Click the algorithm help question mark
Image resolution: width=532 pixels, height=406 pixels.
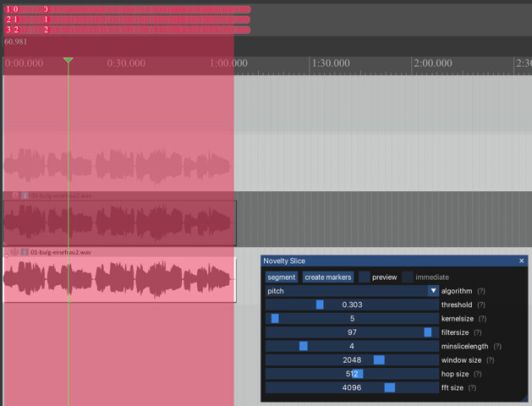481,291
